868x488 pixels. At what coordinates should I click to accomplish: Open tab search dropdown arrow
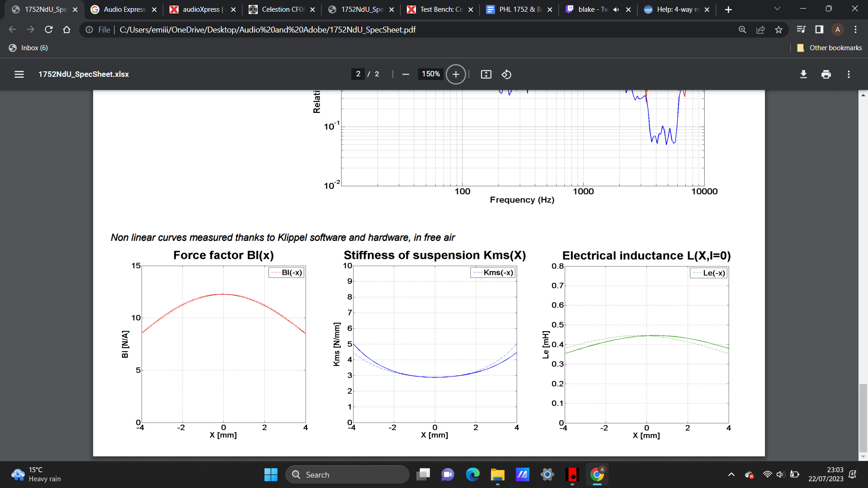coord(777,9)
